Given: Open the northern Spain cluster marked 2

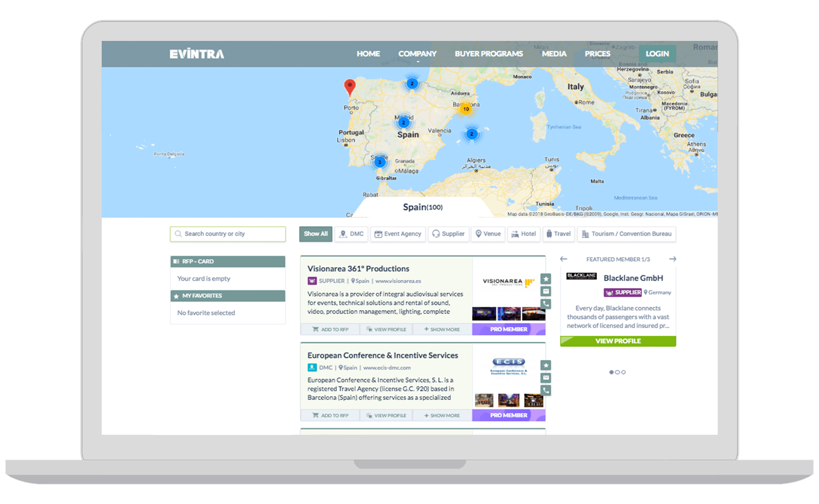Looking at the screenshot, I should (412, 84).
